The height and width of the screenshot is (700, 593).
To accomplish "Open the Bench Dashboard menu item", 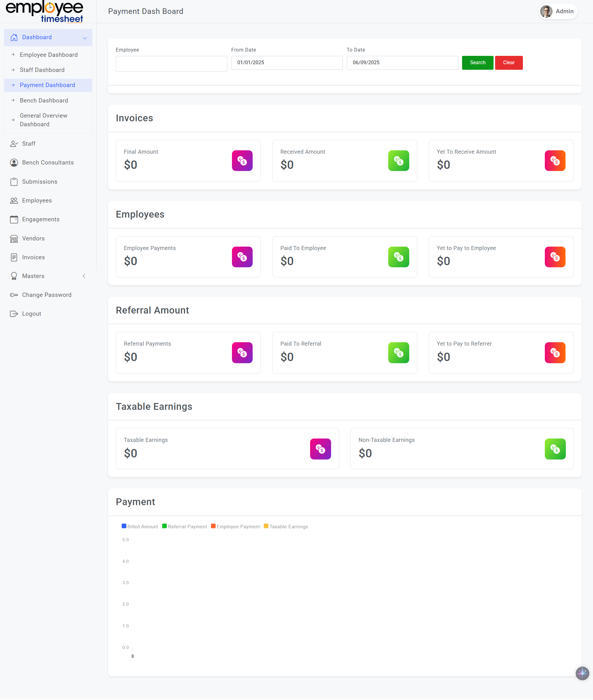I will point(44,100).
